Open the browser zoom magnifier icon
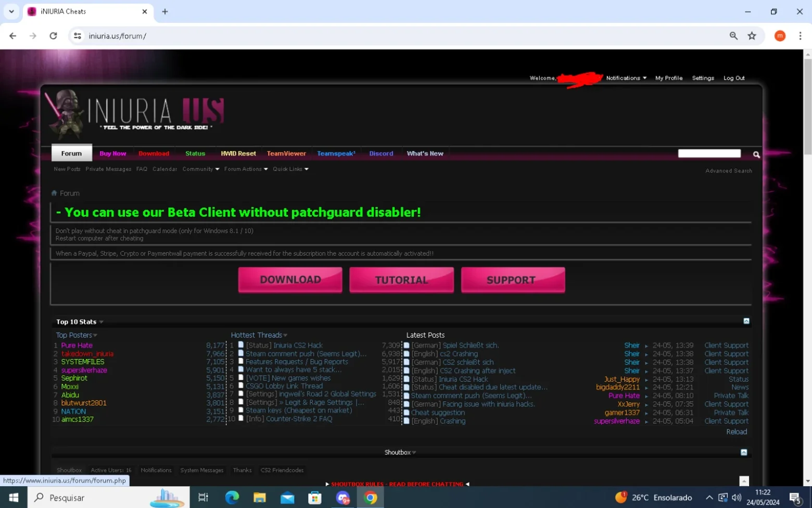The height and width of the screenshot is (508, 812). [x=733, y=36]
